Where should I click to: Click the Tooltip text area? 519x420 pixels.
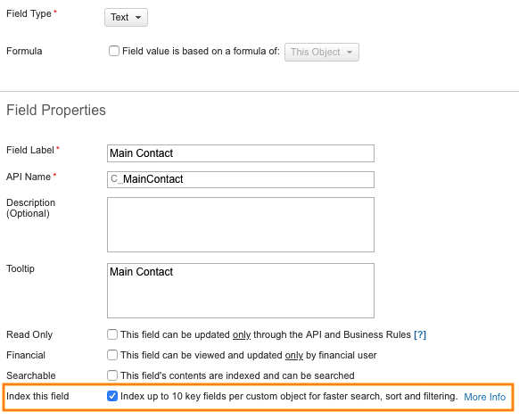pyautogui.click(x=241, y=291)
